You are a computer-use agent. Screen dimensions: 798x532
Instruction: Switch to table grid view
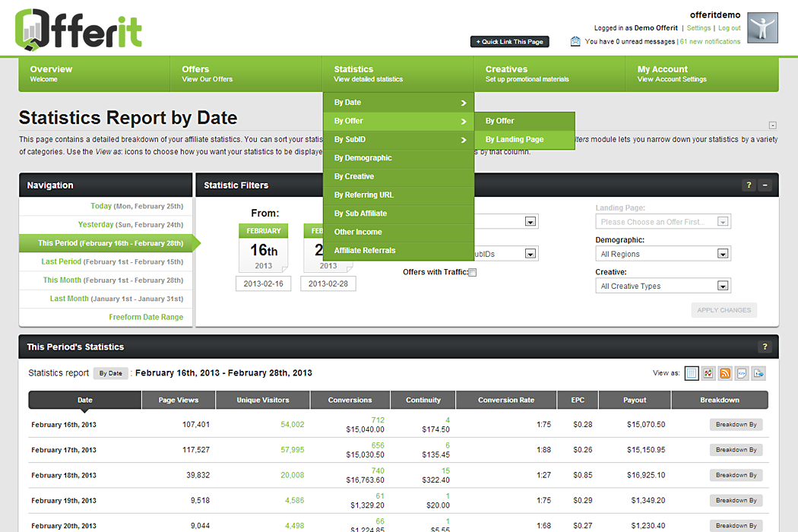692,373
